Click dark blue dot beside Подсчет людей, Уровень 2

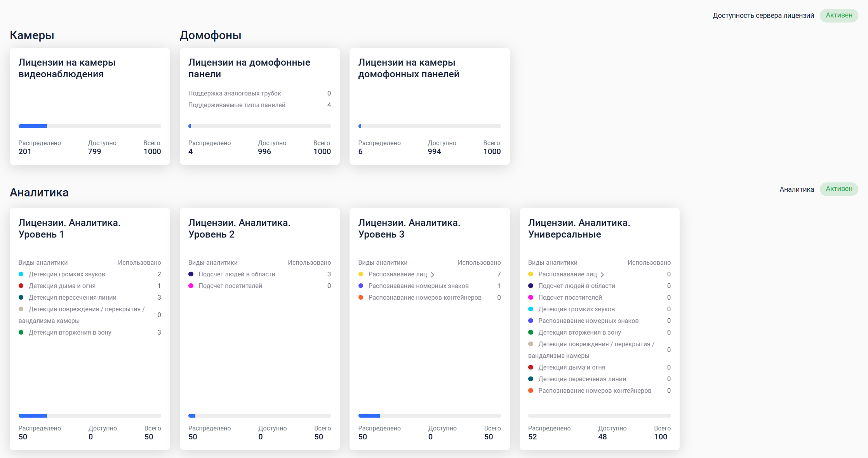[191, 274]
